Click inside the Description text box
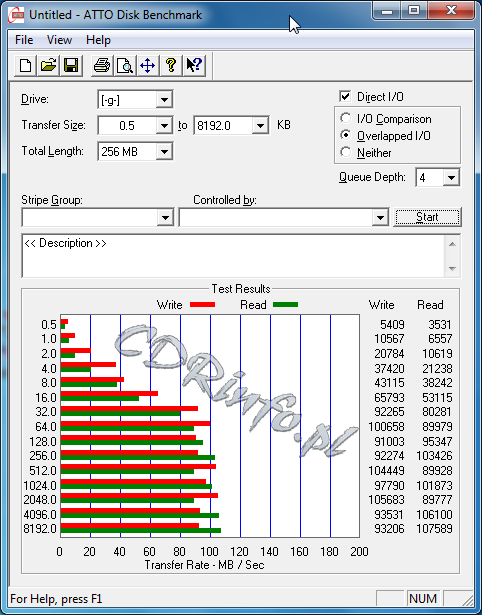The width and height of the screenshot is (482, 615). pos(233,256)
